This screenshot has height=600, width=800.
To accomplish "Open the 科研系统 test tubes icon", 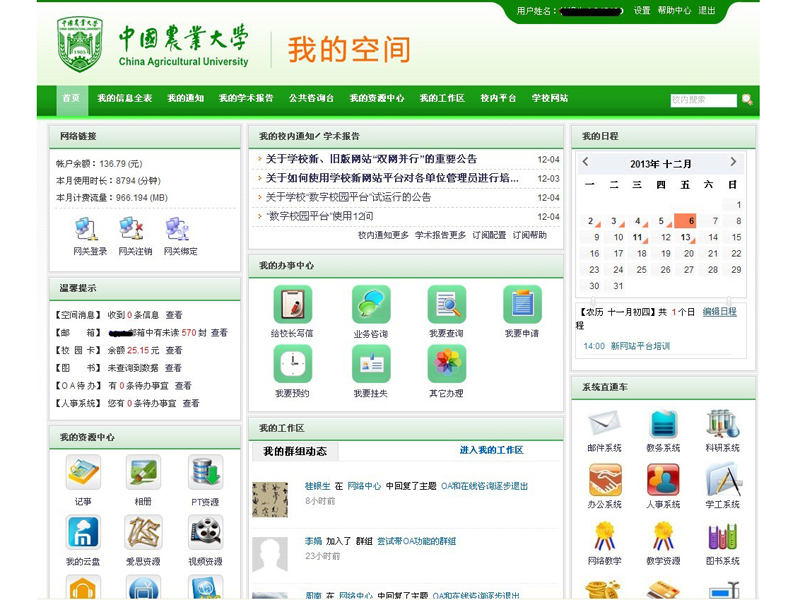I will point(722,423).
